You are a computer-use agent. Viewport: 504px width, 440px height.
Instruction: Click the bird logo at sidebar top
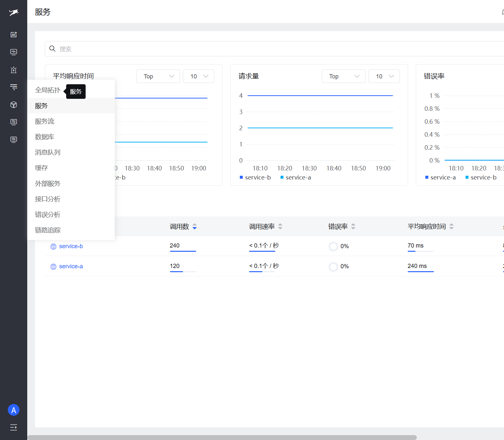14,13
